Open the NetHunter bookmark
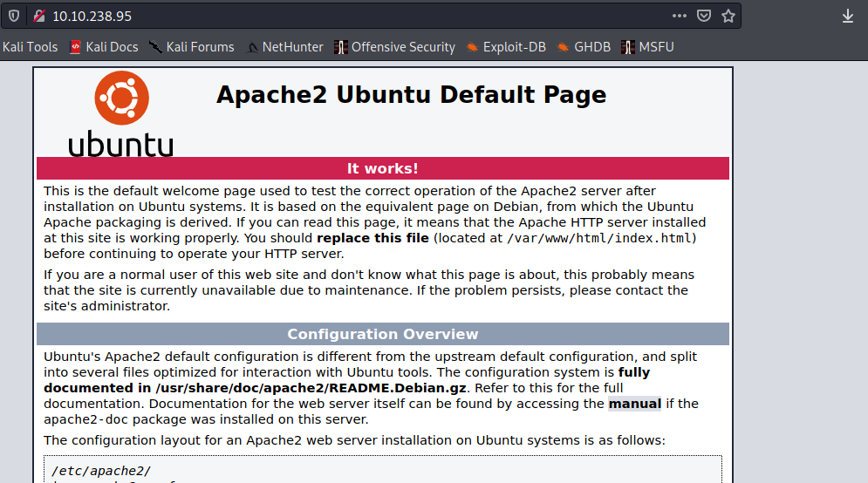 tap(284, 47)
